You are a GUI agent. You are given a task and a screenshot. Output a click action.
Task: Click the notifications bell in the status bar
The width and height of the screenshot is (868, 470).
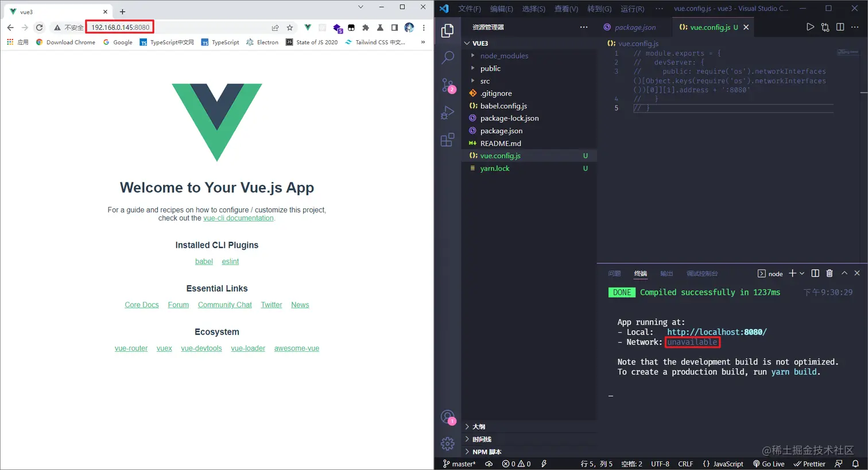(x=856, y=464)
